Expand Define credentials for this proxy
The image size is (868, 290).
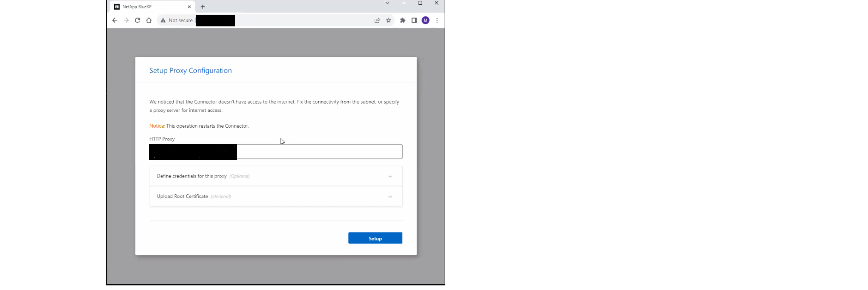276,176
